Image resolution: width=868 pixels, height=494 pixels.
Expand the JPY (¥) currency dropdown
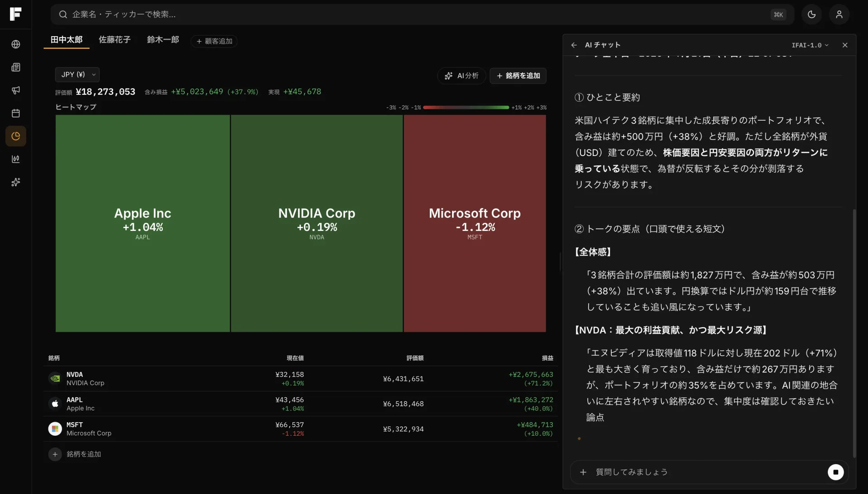77,75
